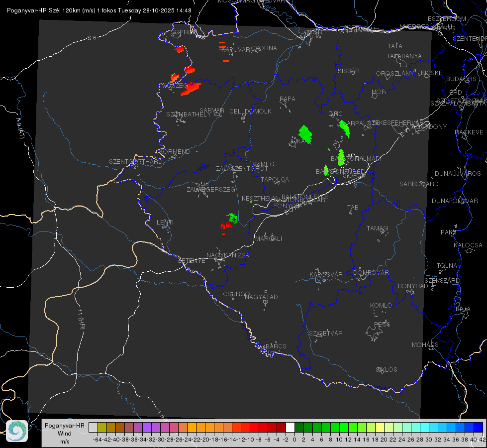Click the dark red swatch between -4 and -2
Viewport: 487px width, 448px height.
point(281,427)
